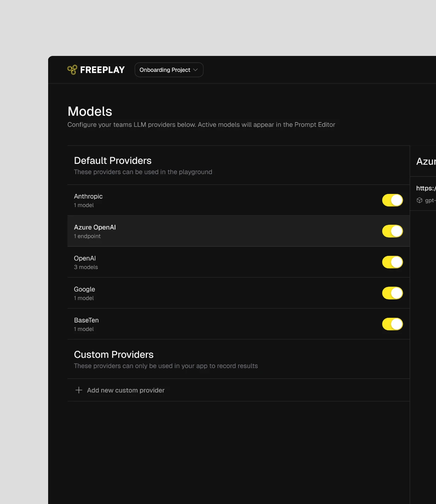Open the OpenAI provider row
The image size is (436, 504).
pos(239,262)
